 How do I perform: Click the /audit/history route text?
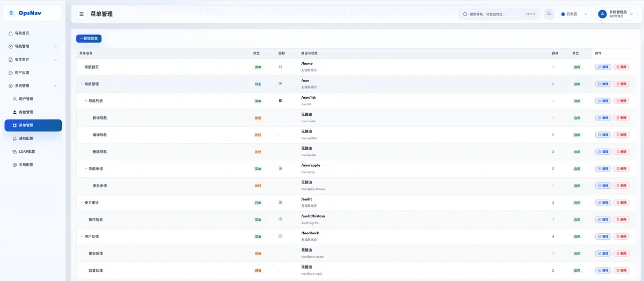[313, 216]
